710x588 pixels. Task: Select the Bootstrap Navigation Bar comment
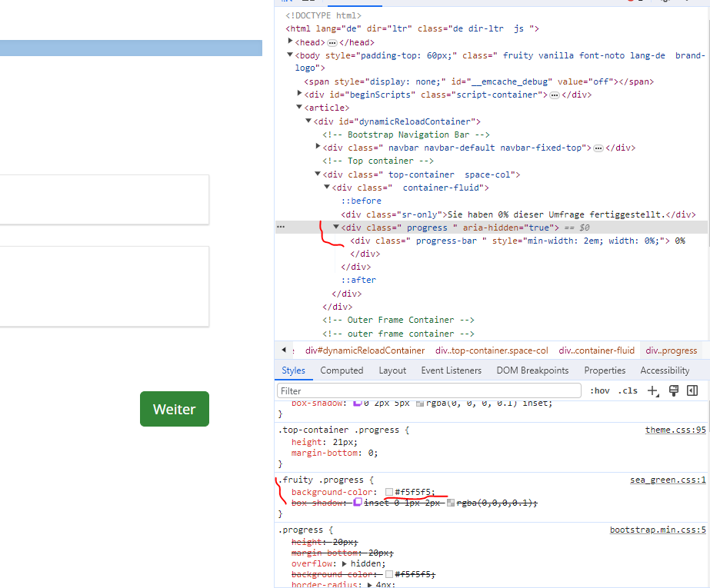406,135
